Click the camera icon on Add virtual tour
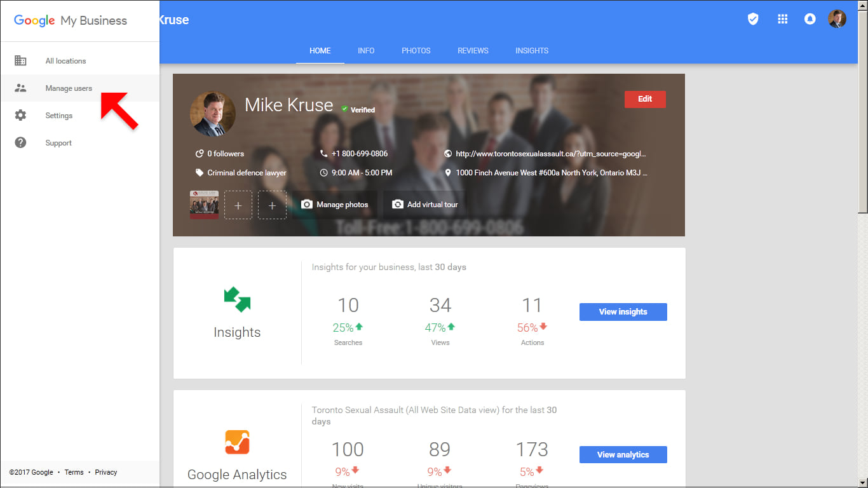This screenshot has width=868, height=488. pos(398,205)
